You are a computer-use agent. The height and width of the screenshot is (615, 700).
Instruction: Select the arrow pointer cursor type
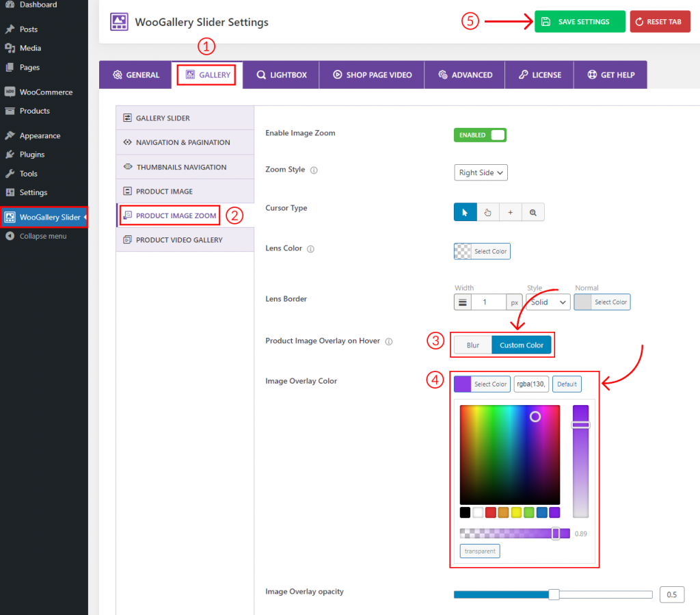(x=465, y=212)
